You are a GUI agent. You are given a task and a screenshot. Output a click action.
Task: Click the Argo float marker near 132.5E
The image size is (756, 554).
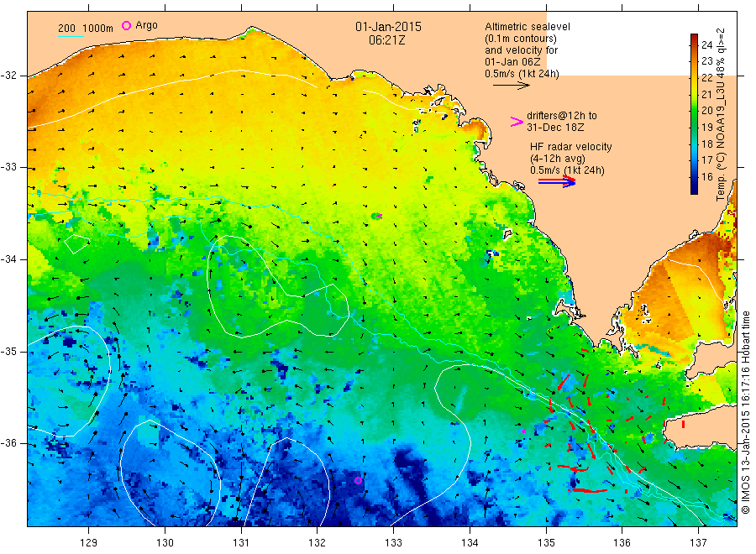coord(358,480)
